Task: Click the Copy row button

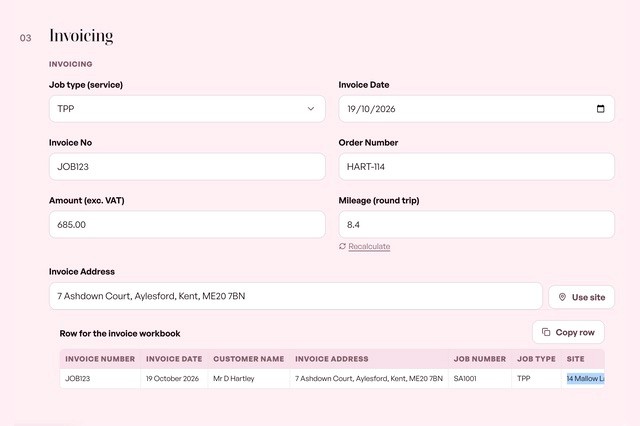Action: click(568, 332)
